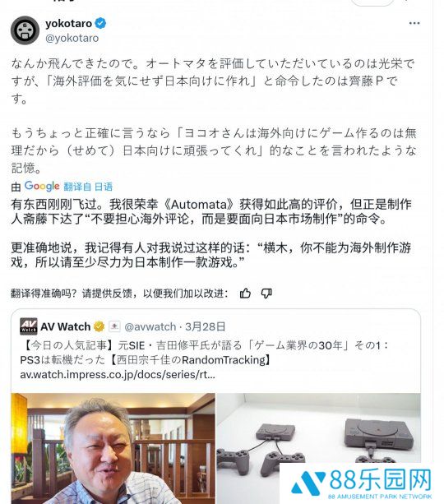444x504 pixels.
Task: Click yokotaro's profile avatar
Action: (25, 30)
